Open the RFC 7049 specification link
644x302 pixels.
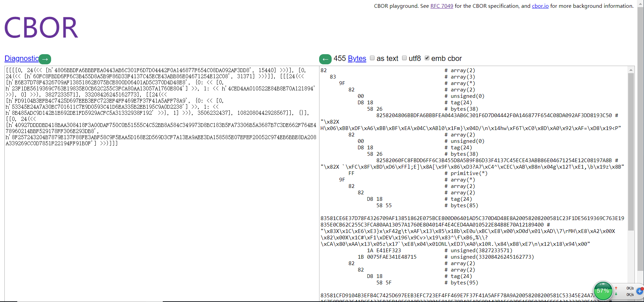[442, 6]
